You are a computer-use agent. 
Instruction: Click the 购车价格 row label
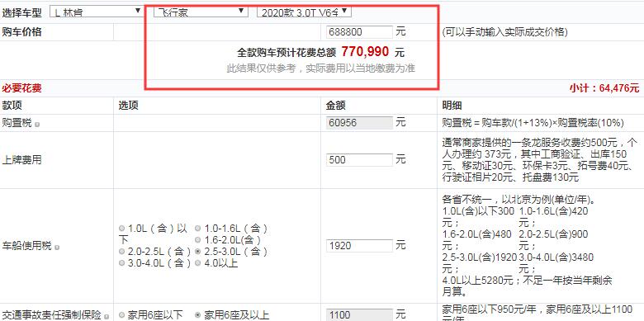(x=21, y=32)
